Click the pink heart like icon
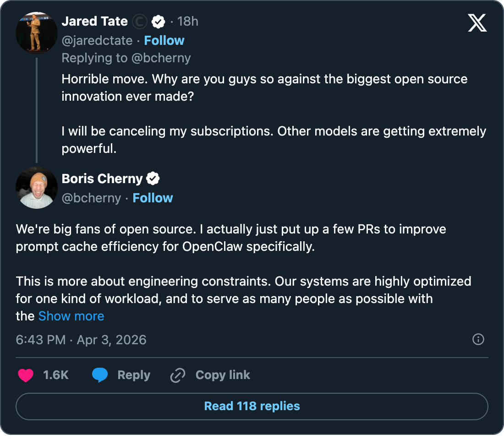The width and height of the screenshot is (504, 439). [26, 375]
